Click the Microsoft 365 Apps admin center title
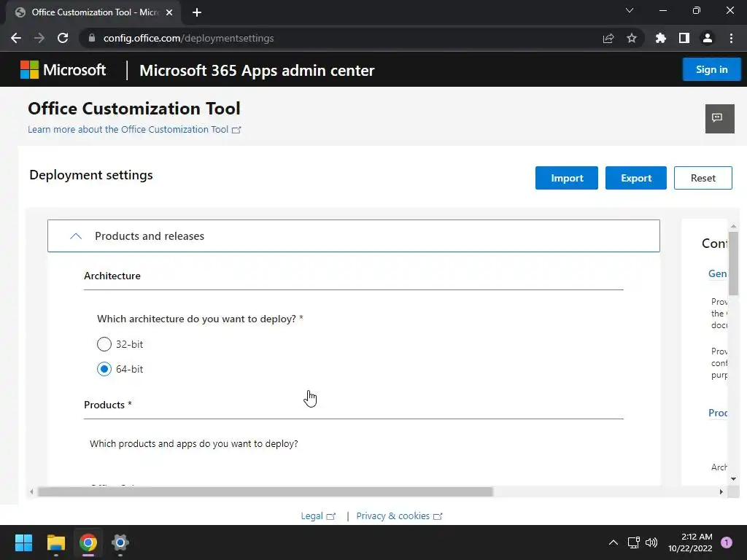This screenshot has width=747, height=560. (257, 71)
